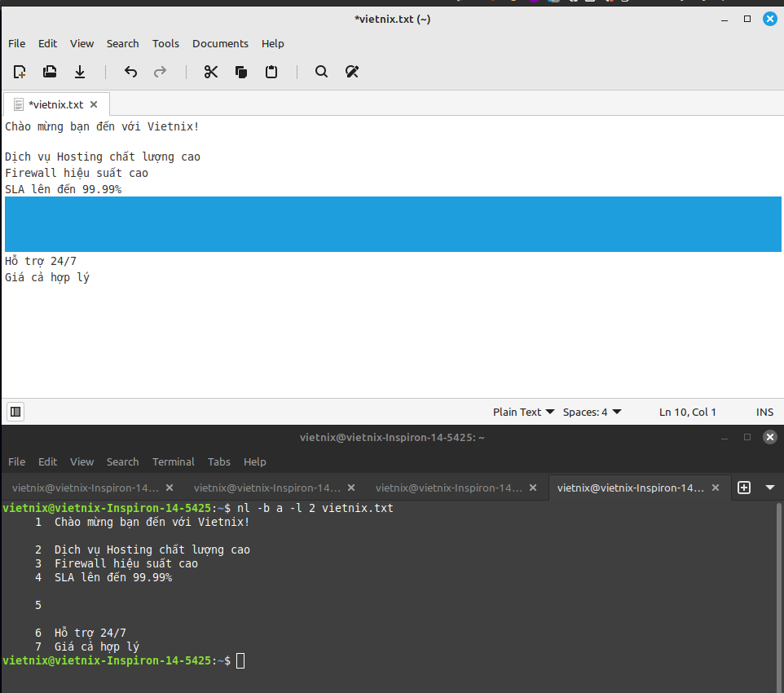The height and width of the screenshot is (693, 784).
Task: Open the Spaces: 4 tab width dropdown
Action: pyautogui.click(x=592, y=412)
